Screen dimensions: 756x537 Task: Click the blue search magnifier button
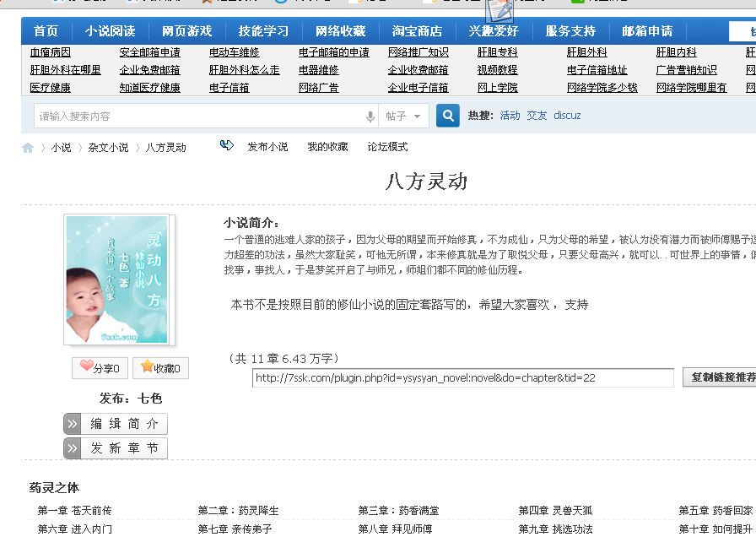pos(448,116)
